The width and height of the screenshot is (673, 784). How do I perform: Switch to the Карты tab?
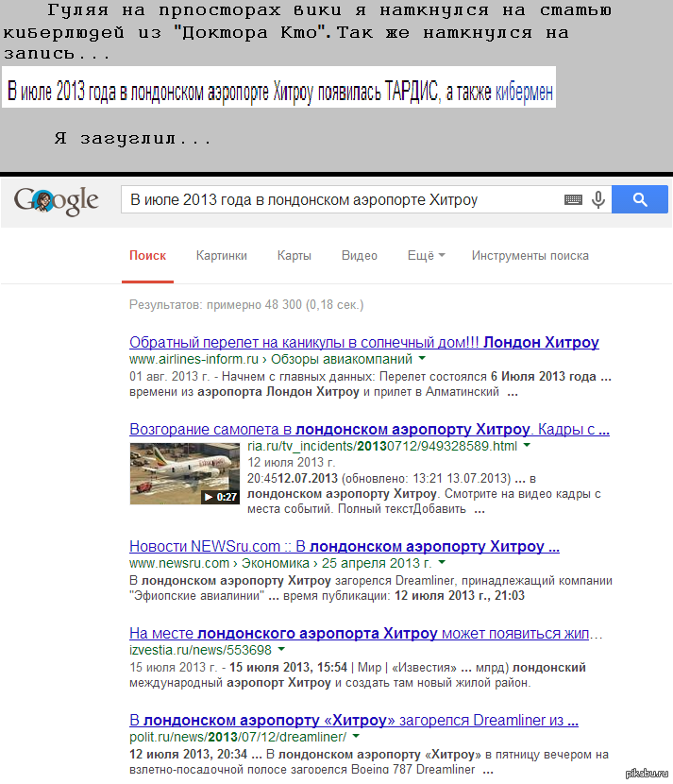[294, 255]
